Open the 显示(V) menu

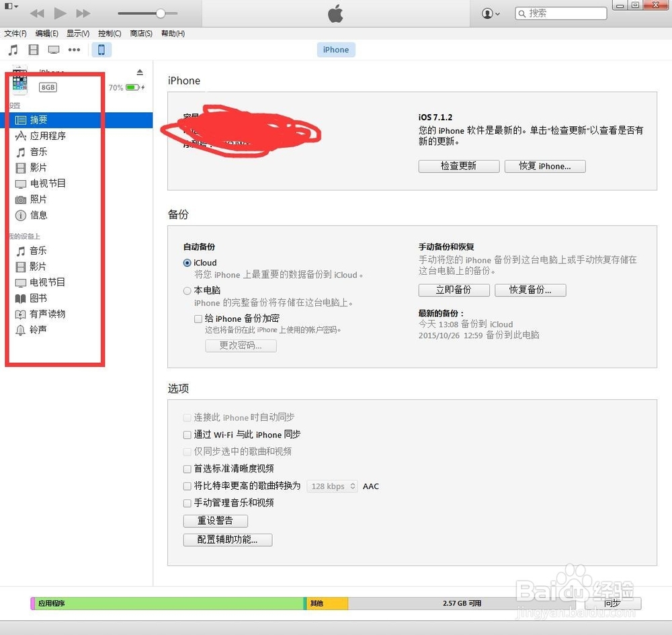[77, 34]
